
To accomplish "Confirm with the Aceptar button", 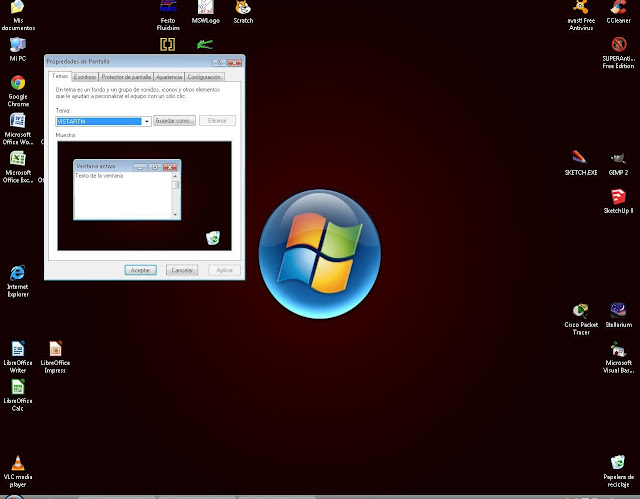I will pos(140,270).
